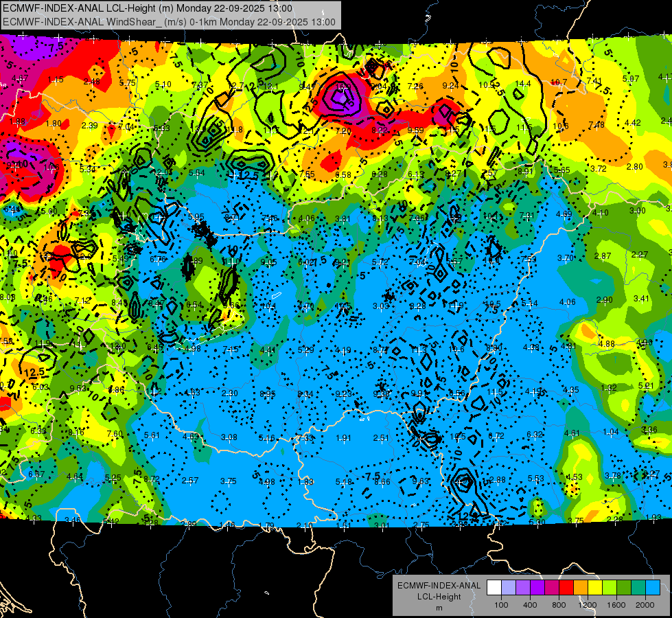Click the grid value '7.12'
The width and height of the screenshot is (672, 618).
(82, 301)
